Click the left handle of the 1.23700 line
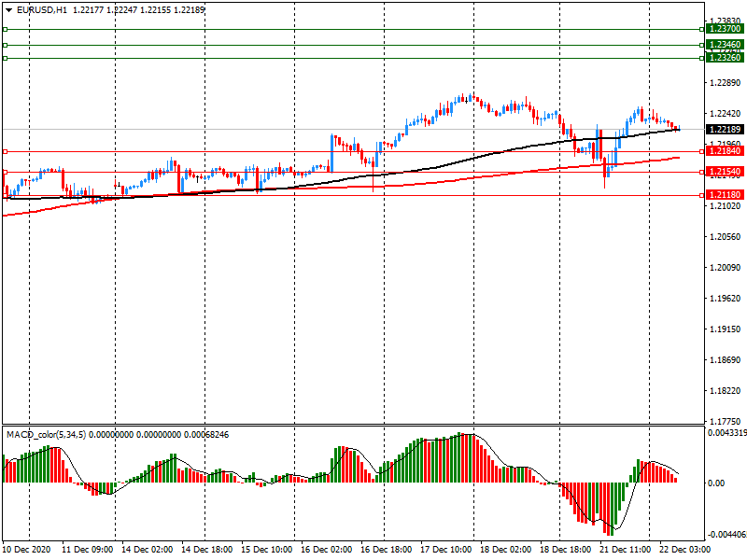 (x=6, y=30)
